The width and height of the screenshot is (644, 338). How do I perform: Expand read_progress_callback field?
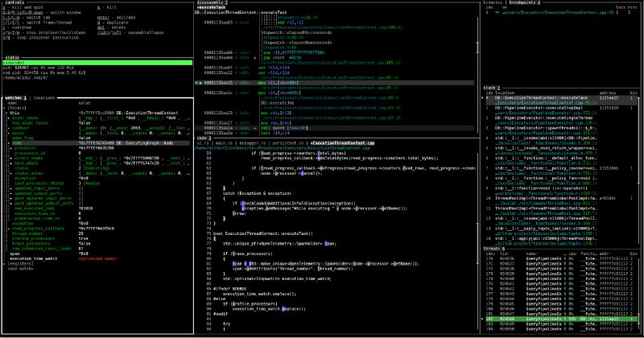pyautogui.click(x=10, y=229)
